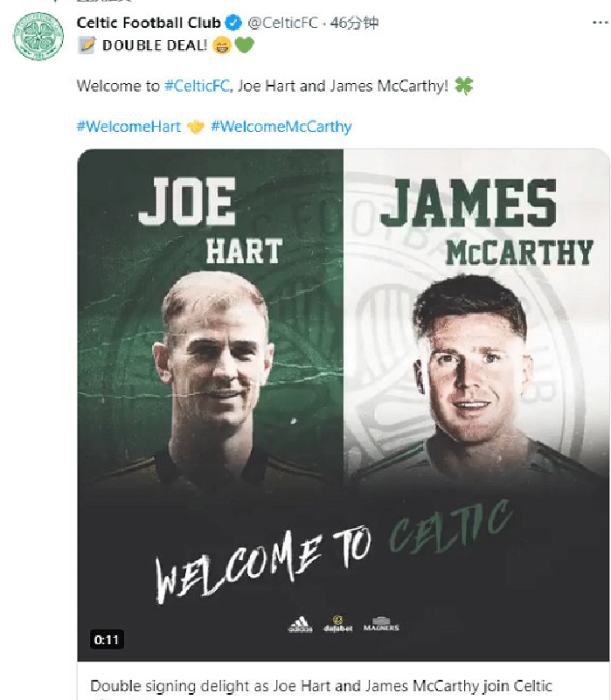Click the clapping hands emoji
611x700 pixels.
pos(195,127)
